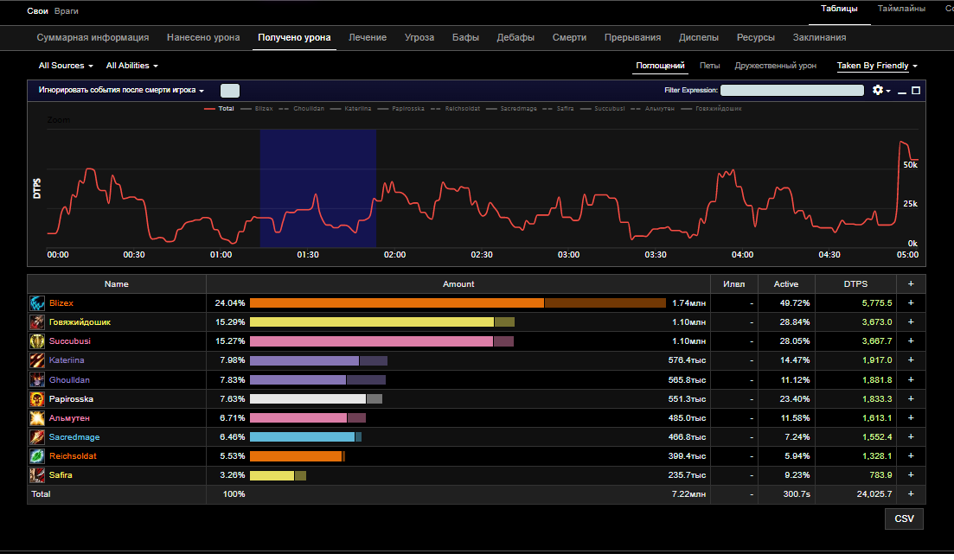Click Reichsoldat's green leaf spec icon
The width and height of the screenshot is (954, 560).
[38, 456]
